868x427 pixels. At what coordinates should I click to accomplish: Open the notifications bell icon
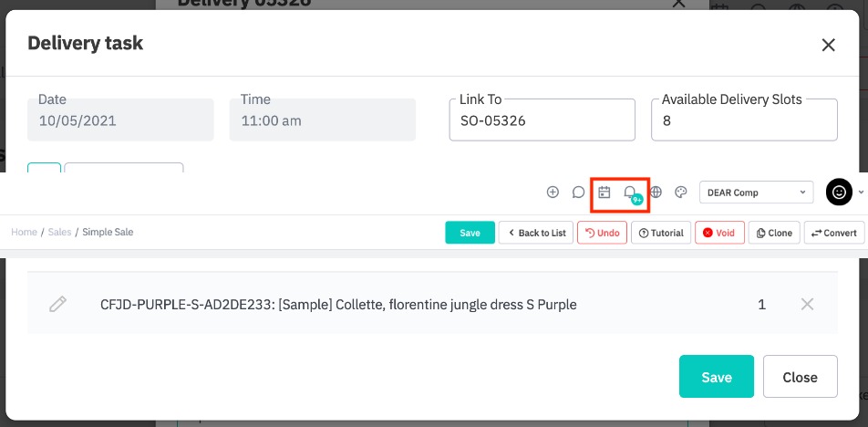(630, 193)
